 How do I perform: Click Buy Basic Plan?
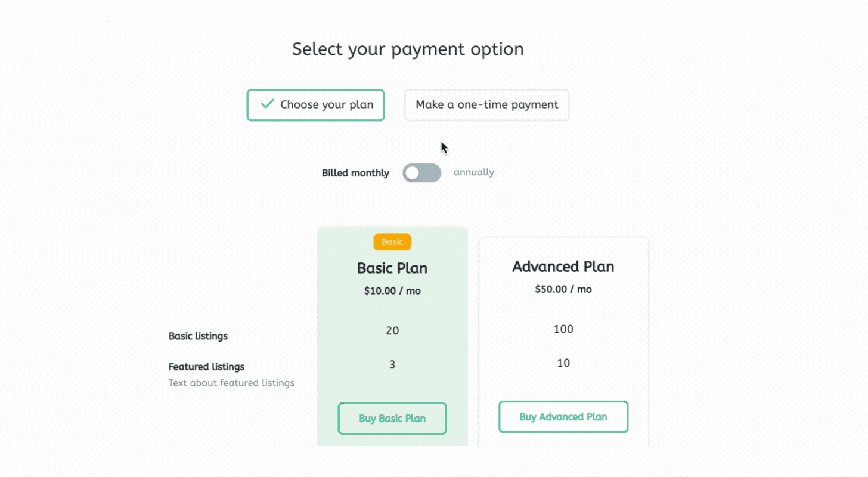(392, 418)
